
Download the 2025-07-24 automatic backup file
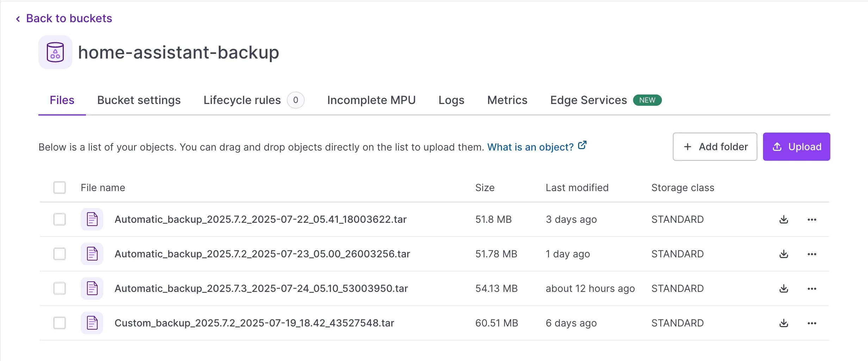point(783,289)
